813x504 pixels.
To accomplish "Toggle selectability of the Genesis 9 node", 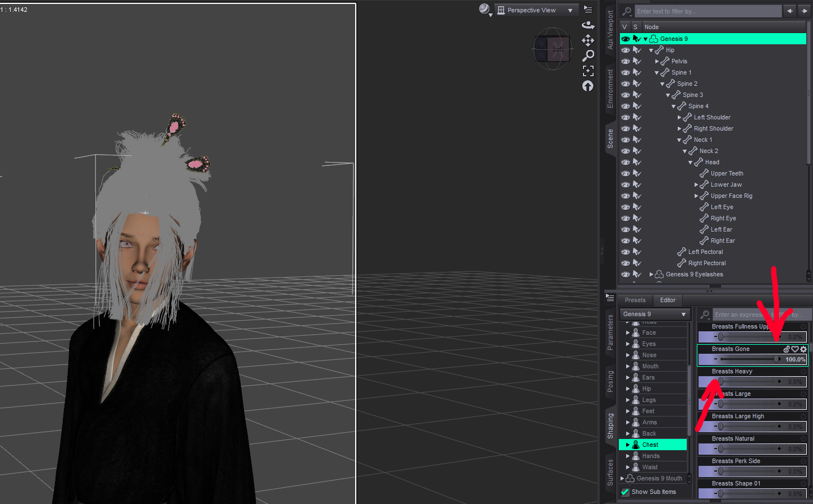I will click(637, 39).
